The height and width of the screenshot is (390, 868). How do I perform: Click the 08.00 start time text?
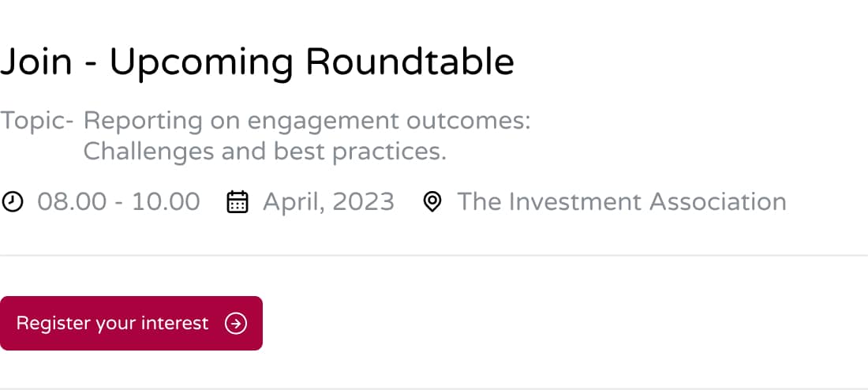(71, 201)
